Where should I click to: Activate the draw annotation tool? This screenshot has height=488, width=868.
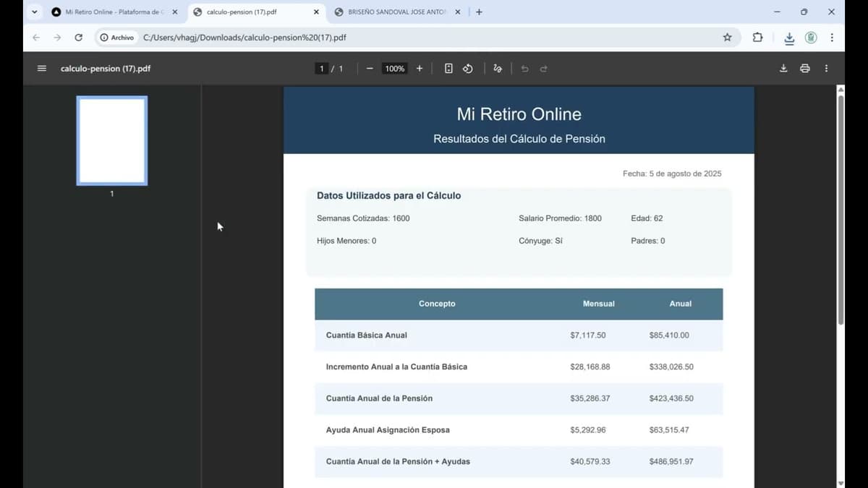tap(497, 68)
